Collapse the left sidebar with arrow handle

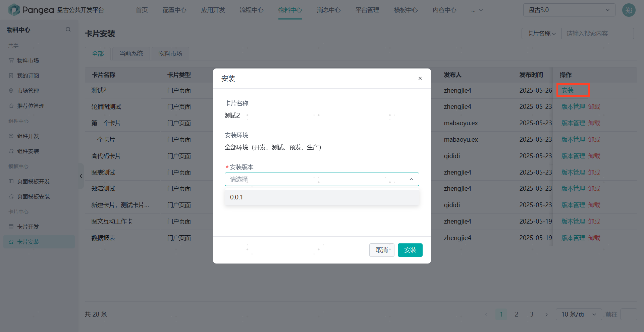point(81,176)
